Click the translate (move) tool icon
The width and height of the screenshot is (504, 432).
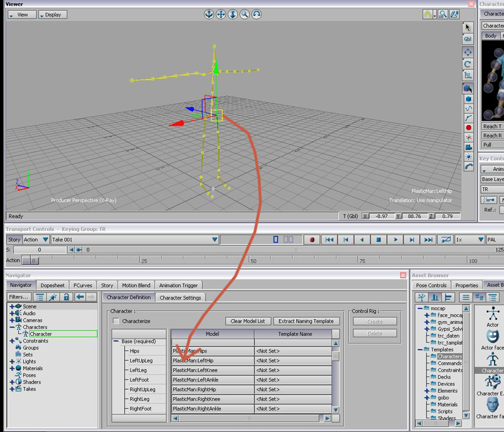tap(468, 52)
